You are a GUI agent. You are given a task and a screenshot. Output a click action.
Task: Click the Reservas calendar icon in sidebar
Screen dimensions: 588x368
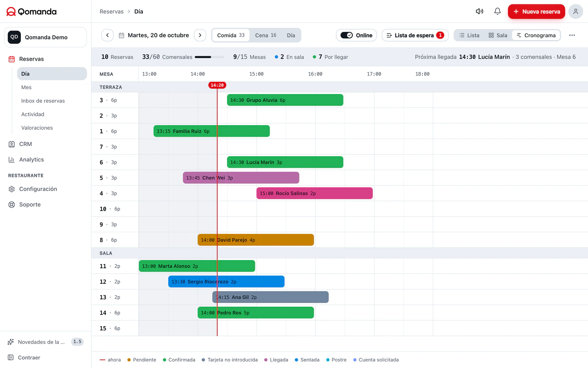[11, 59]
